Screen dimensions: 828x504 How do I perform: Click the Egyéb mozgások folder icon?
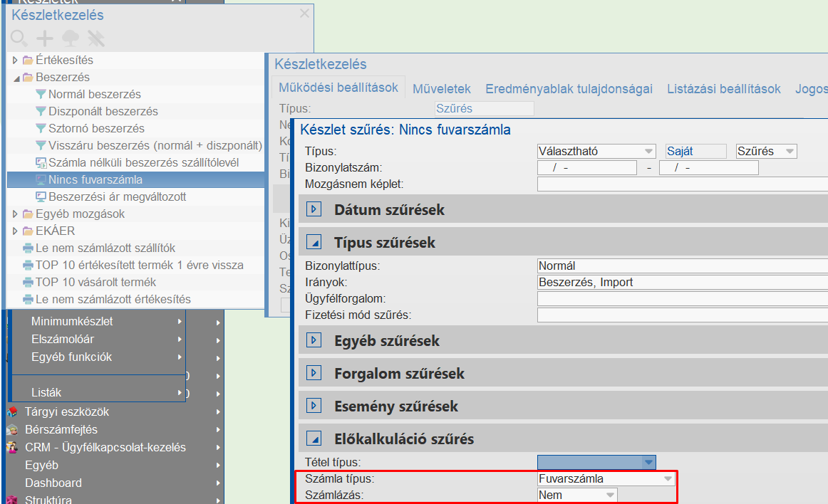(x=28, y=214)
